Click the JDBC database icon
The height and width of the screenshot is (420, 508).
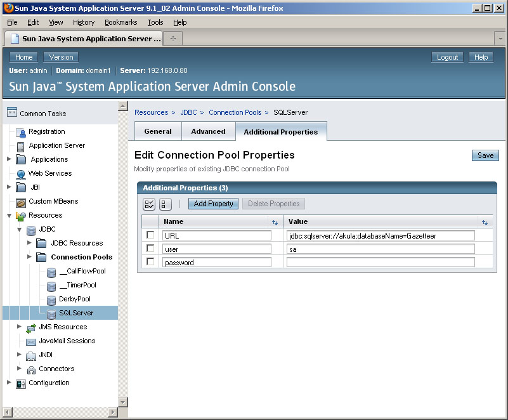[x=31, y=230]
